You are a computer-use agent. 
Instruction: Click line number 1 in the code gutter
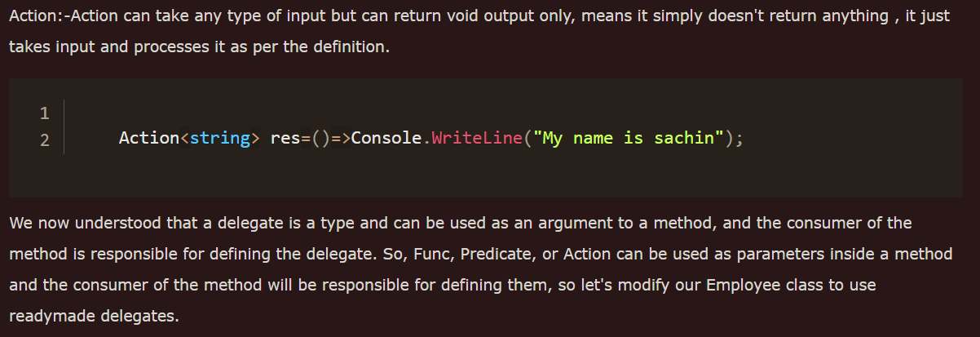pyautogui.click(x=45, y=113)
